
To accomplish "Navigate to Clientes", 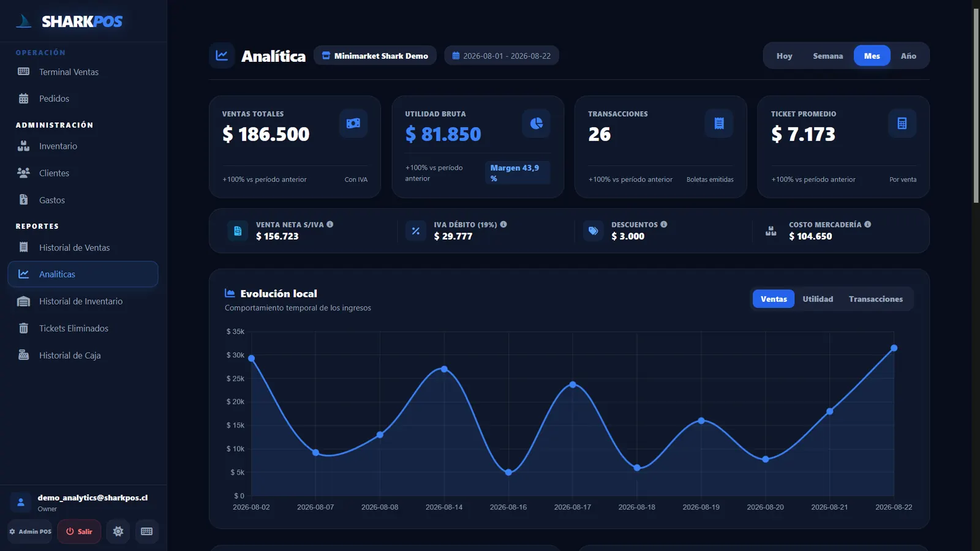I will click(83, 173).
